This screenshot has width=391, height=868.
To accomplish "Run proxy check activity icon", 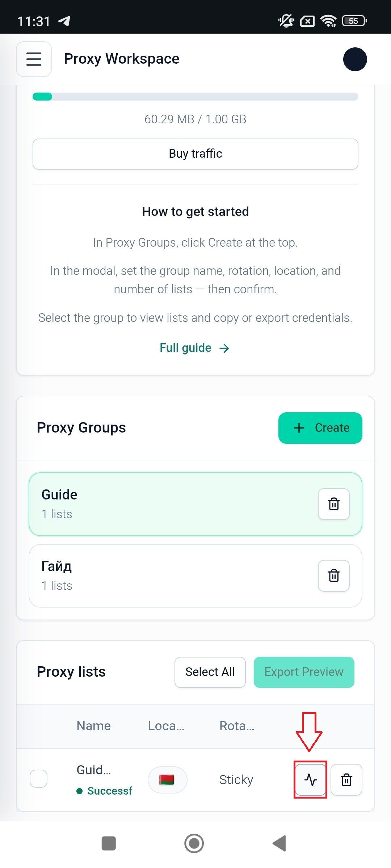I will pyautogui.click(x=311, y=779).
